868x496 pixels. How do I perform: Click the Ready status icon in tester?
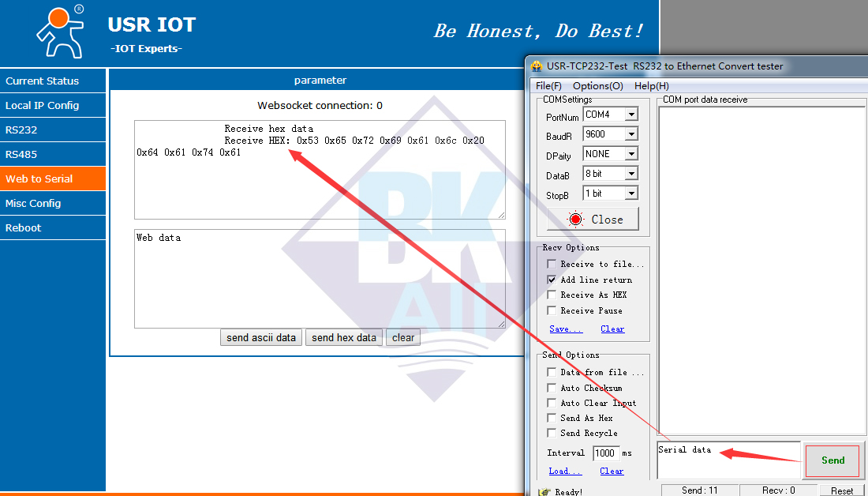click(544, 491)
